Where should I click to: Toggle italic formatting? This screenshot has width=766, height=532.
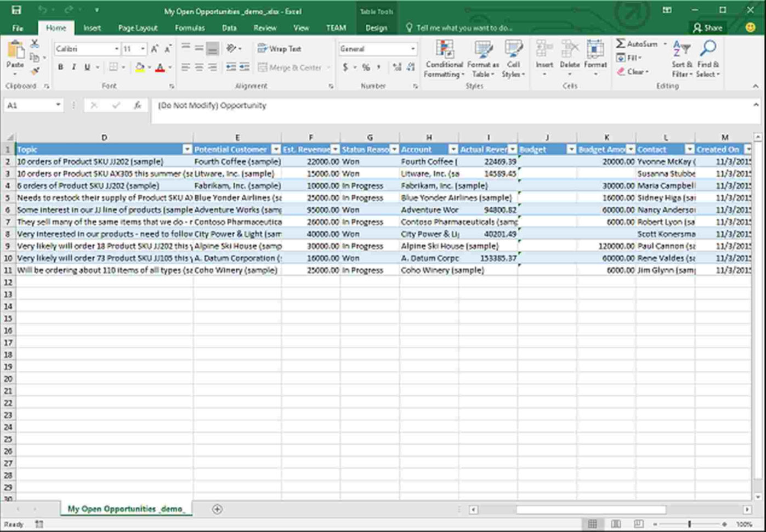tap(73, 67)
